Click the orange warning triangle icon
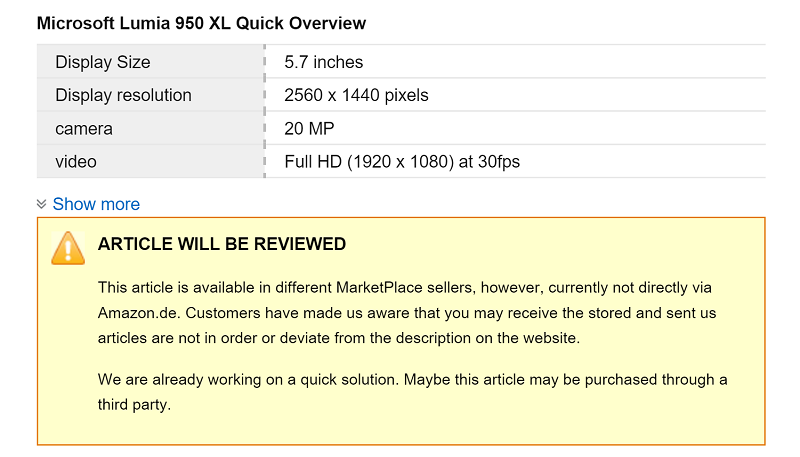This screenshot has height=457, width=800. pos(68,248)
